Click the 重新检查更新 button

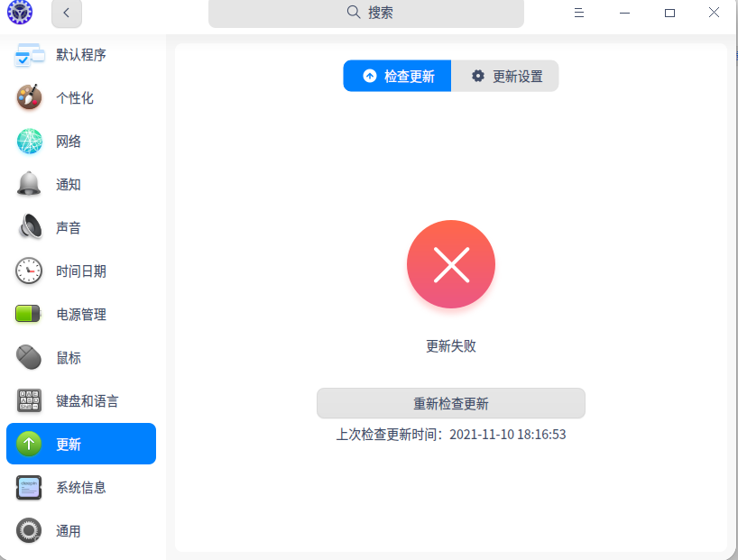[x=450, y=403]
